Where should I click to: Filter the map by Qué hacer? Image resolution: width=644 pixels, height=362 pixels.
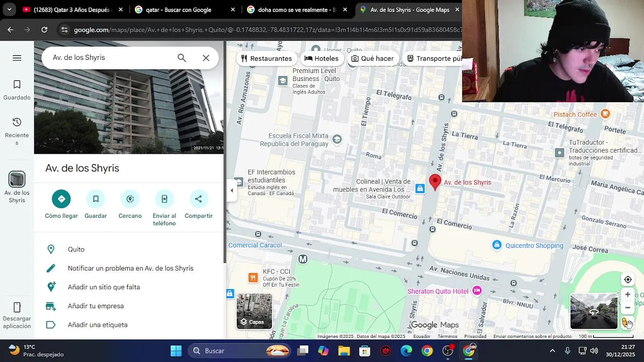(x=373, y=59)
